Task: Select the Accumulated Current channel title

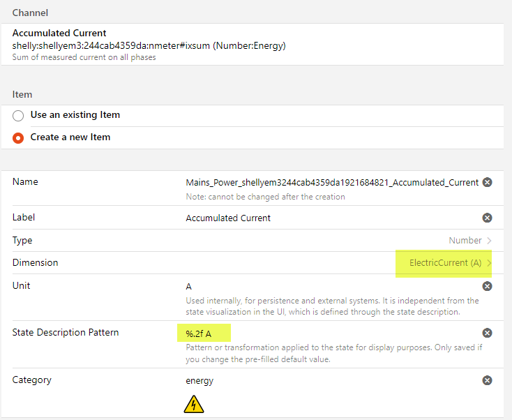Action: click(x=59, y=33)
